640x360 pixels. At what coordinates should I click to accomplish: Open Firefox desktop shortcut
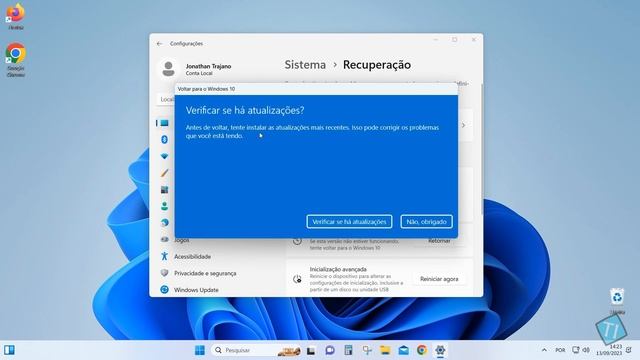click(x=16, y=16)
